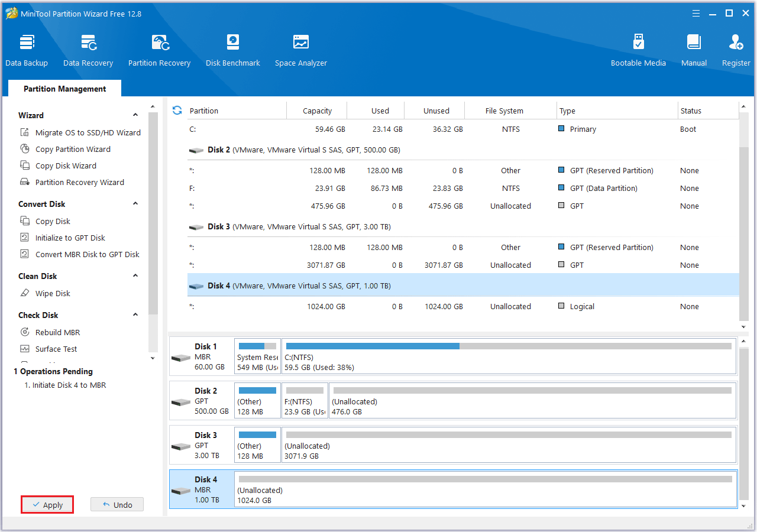757x532 pixels.
Task: Apply the pending operations
Action: coord(47,505)
